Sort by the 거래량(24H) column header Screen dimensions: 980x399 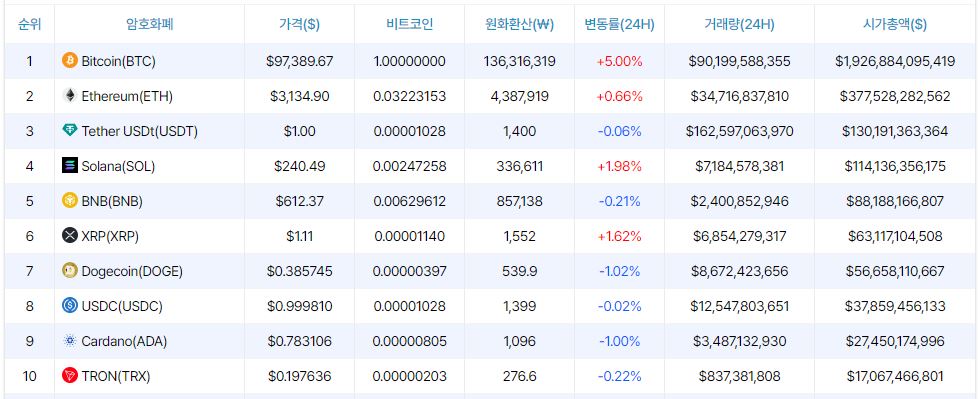739,24
